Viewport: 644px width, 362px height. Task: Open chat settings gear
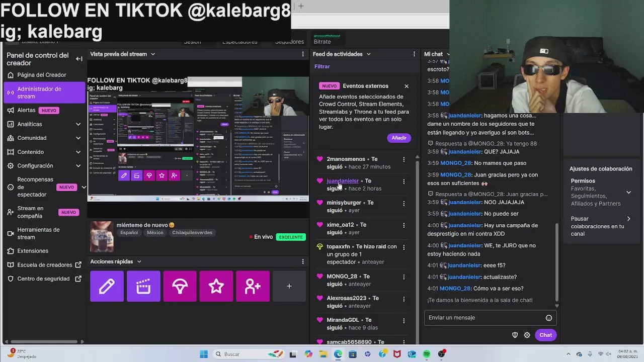[x=527, y=335]
